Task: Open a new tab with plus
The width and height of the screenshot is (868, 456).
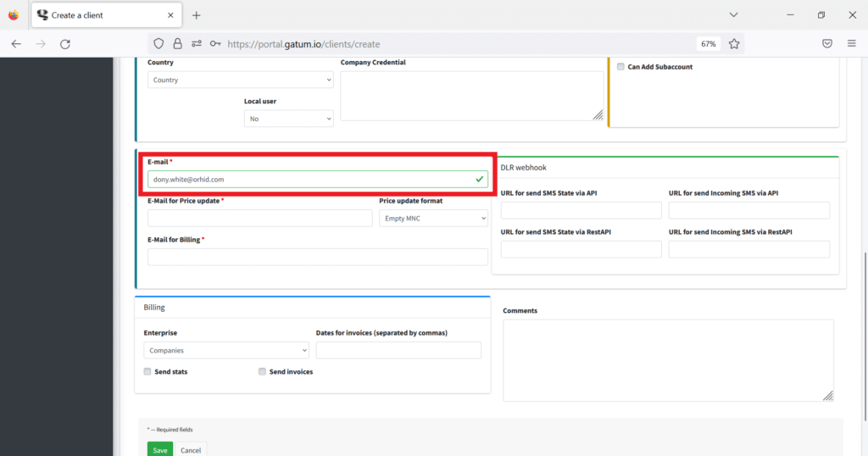Action: pyautogui.click(x=196, y=15)
